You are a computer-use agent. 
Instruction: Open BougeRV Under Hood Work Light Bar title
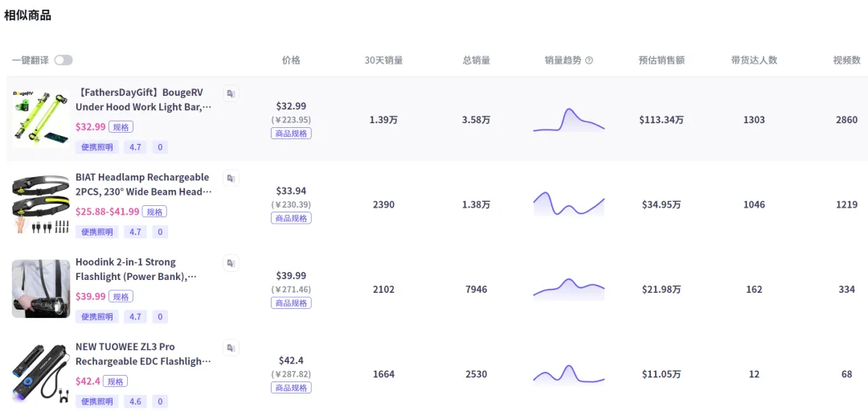coord(143,100)
